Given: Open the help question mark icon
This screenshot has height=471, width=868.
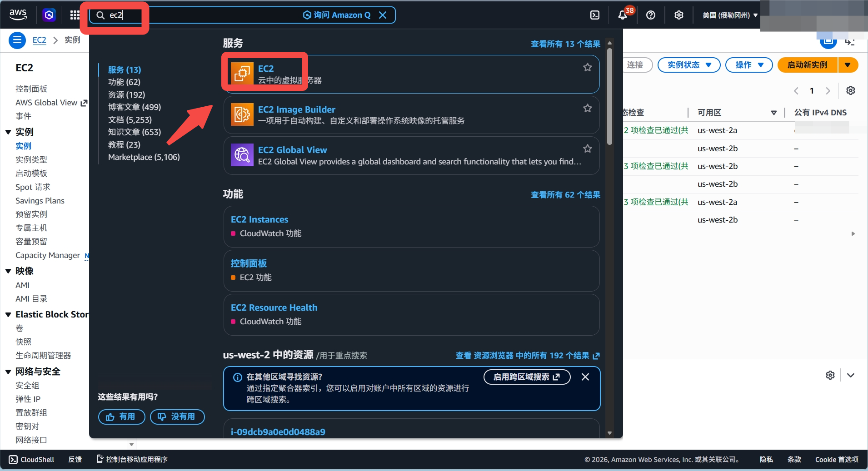Looking at the screenshot, I should (651, 15).
